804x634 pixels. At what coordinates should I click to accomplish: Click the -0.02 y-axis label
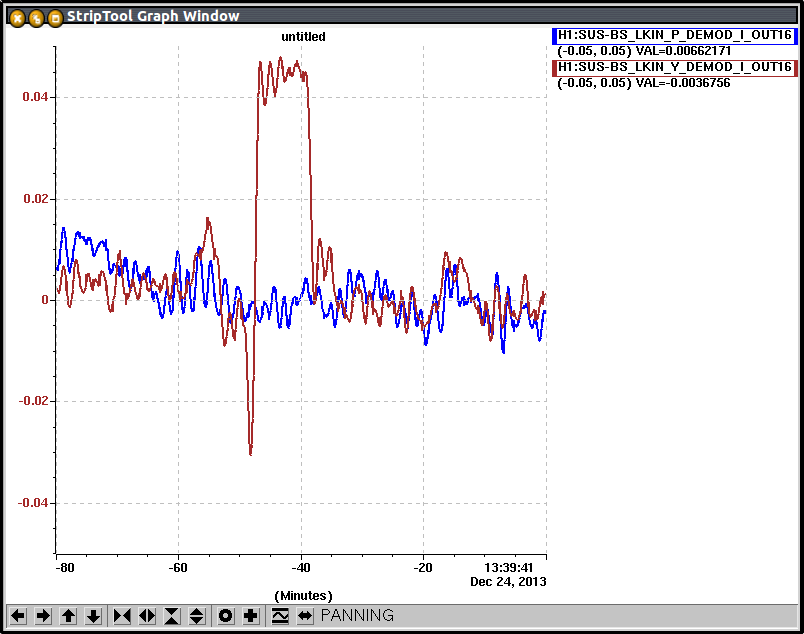click(x=33, y=401)
